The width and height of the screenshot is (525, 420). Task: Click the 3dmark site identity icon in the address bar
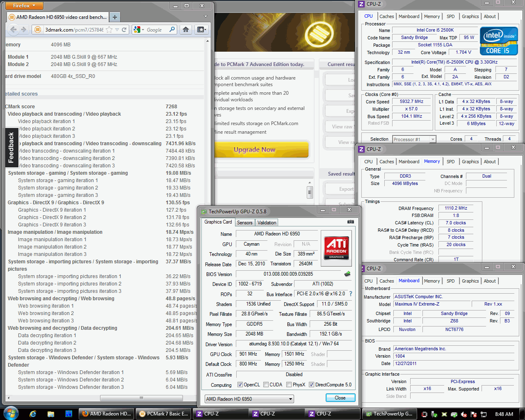38,30
